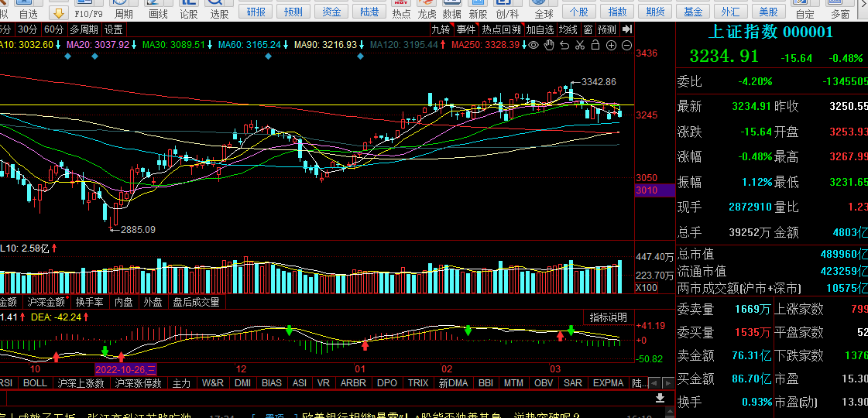
Task: Select the 60分 timeframe tab
Action: (53, 29)
